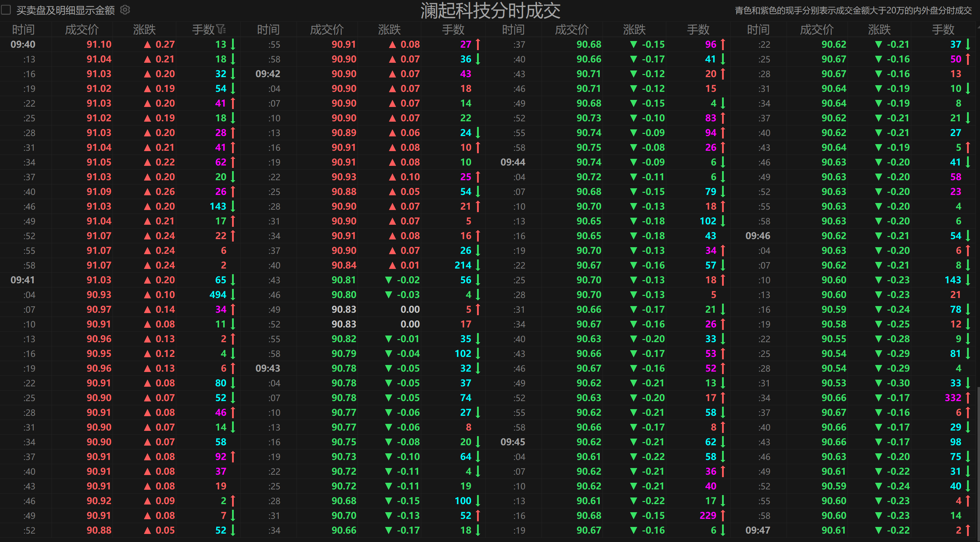This screenshot has width=980, height=542.
Task: Enable 买卖盘及明细显示金额 checkbox
Action: pos(6,10)
